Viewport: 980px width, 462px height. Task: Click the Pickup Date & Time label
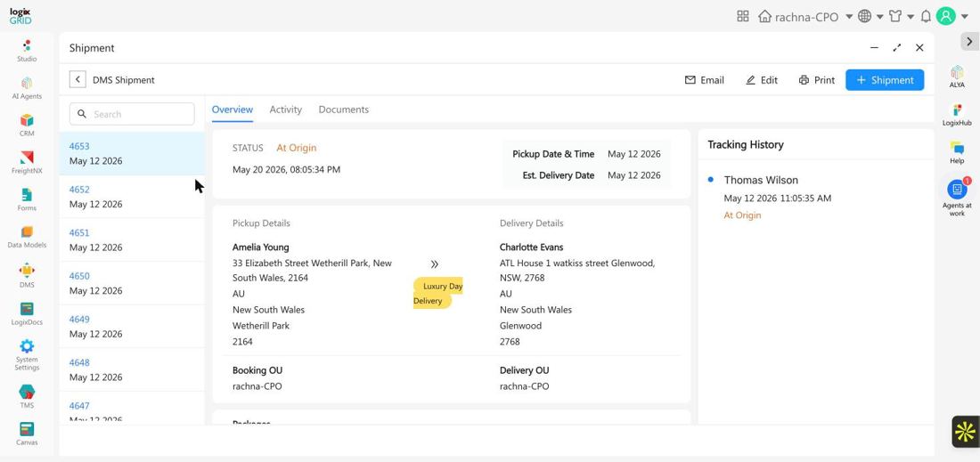[x=553, y=154]
